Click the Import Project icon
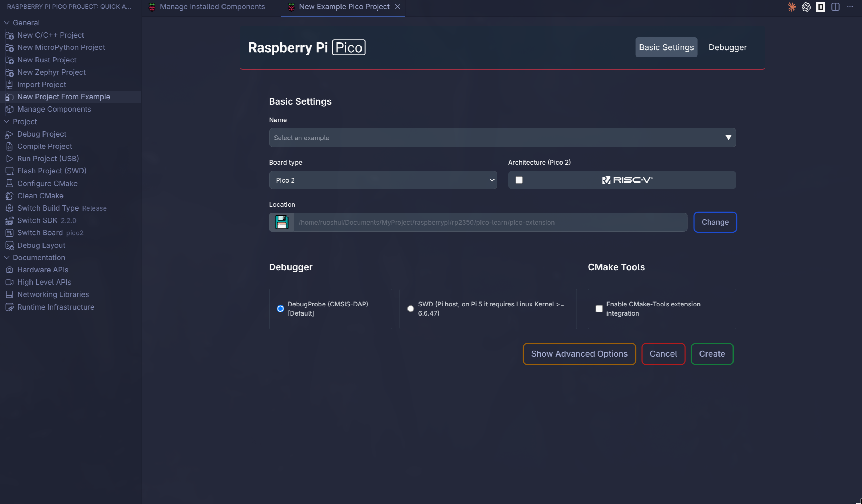Viewport: 862px width, 504px height. tap(9, 85)
